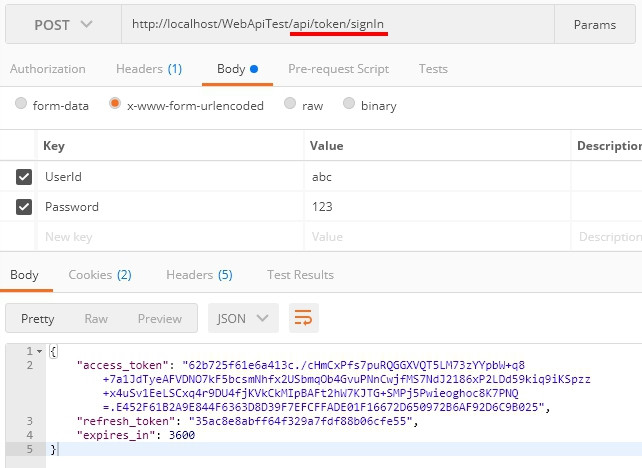This screenshot has width=642, height=468.
Task: Open the Pre-request Script tab
Action: pyautogui.click(x=339, y=69)
